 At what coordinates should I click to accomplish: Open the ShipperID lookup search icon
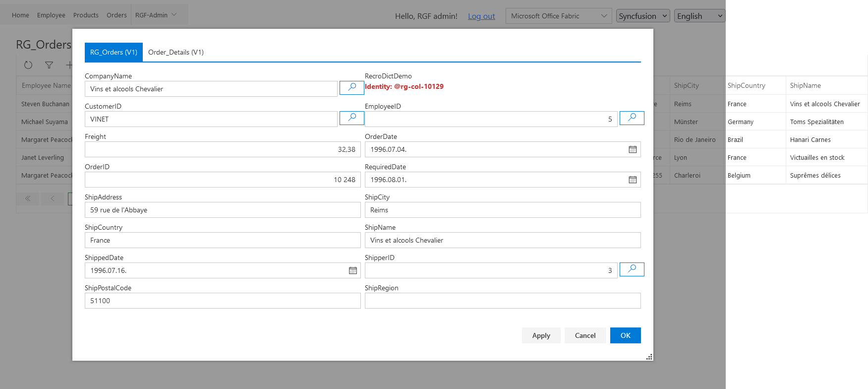[x=632, y=269]
